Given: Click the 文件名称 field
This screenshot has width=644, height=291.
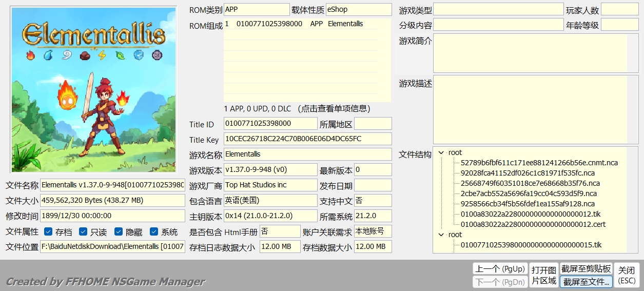Looking at the screenshot, I should tap(112, 185).
